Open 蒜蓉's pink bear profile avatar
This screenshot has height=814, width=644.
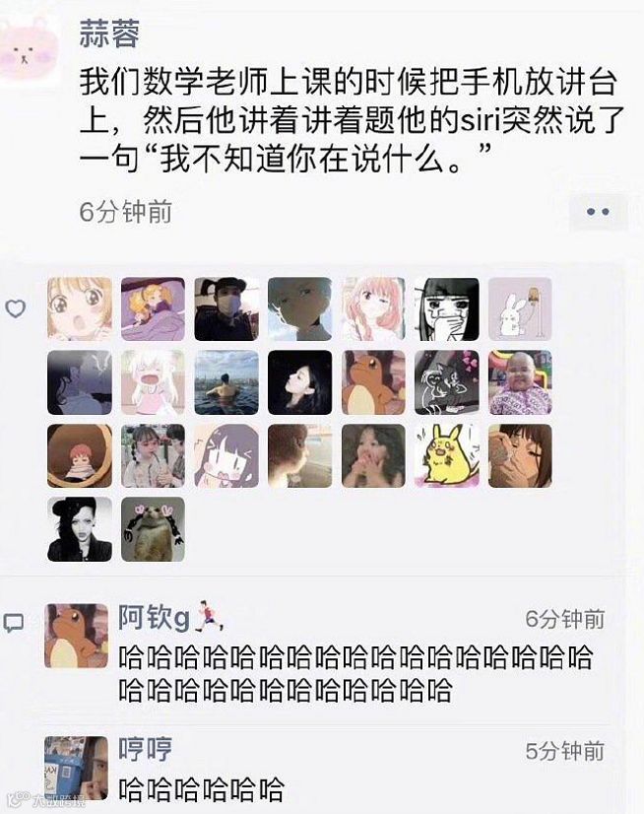pos(30,49)
